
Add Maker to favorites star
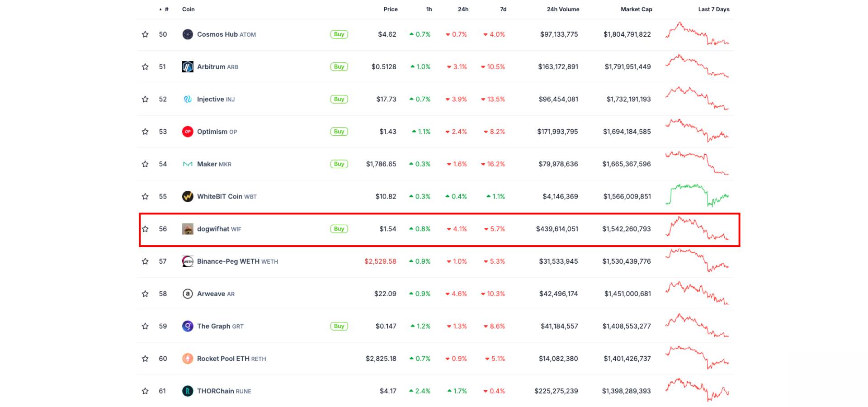click(x=145, y=164)
